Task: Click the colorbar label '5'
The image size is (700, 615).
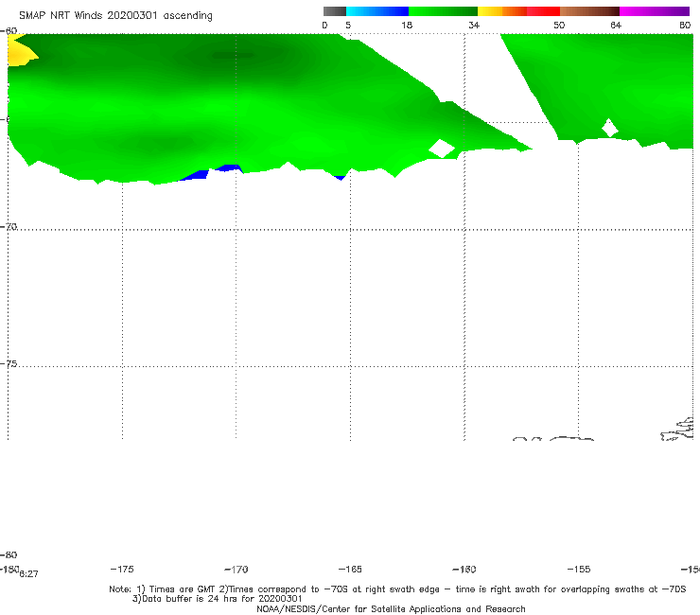Action: 348,26
